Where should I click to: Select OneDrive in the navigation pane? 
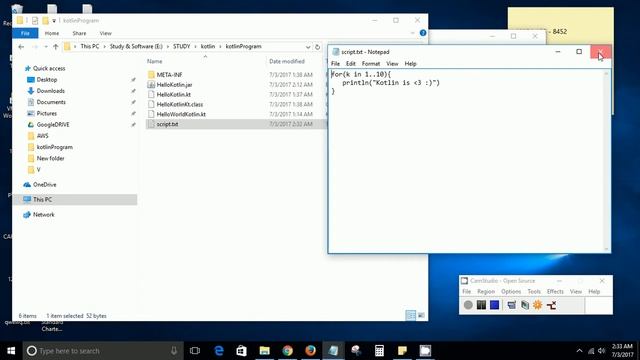44,184
